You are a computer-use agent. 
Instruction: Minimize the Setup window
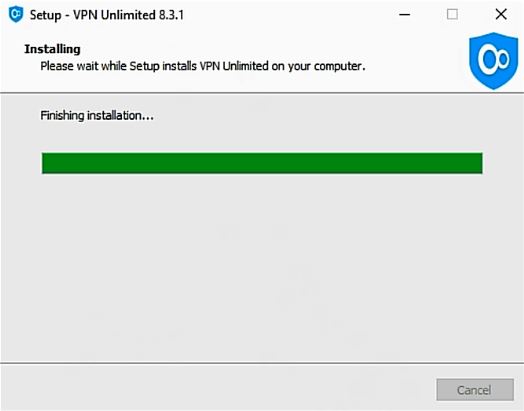pos(404,14)
